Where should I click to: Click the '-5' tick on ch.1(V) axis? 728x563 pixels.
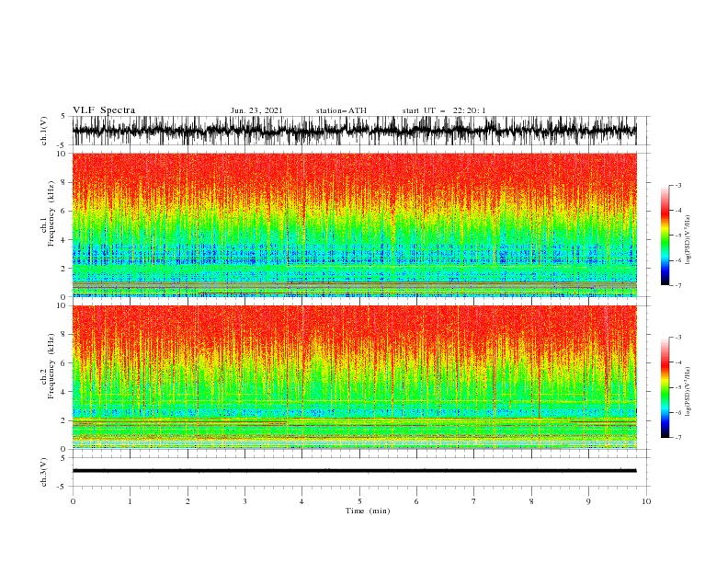tap(61, 145)
